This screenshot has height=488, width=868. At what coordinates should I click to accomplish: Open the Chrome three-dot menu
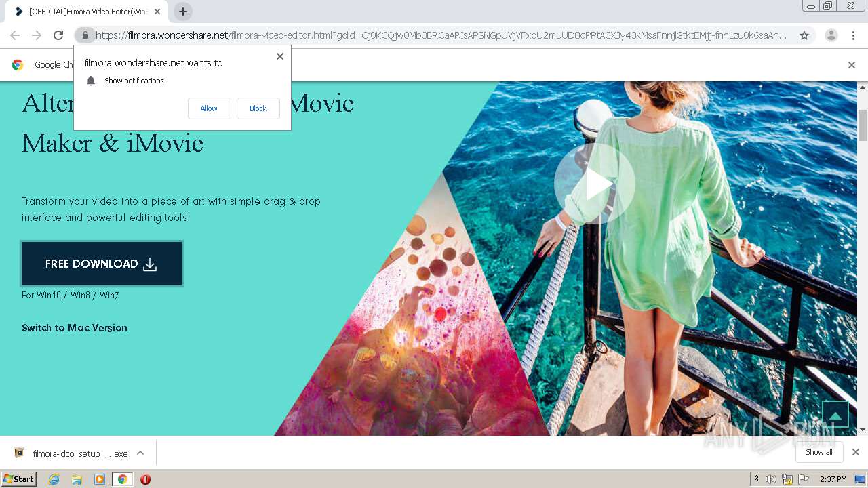[853, 35]
